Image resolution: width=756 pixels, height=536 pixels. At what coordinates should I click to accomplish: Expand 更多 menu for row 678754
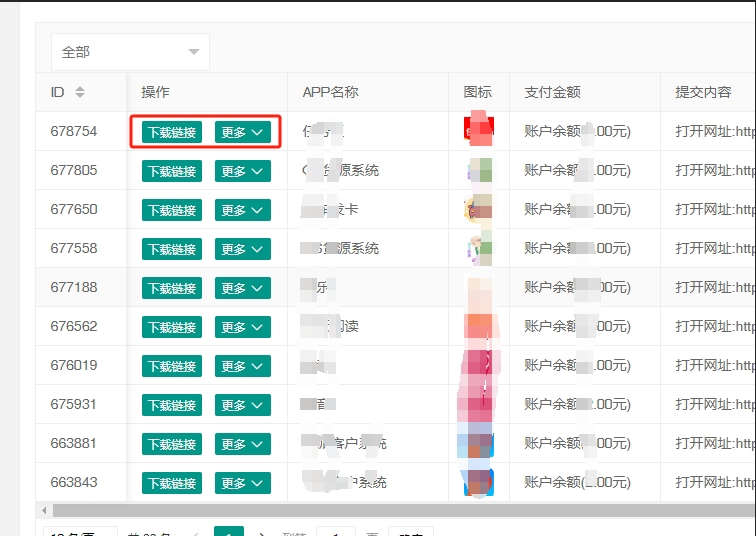tap(242, 132)
